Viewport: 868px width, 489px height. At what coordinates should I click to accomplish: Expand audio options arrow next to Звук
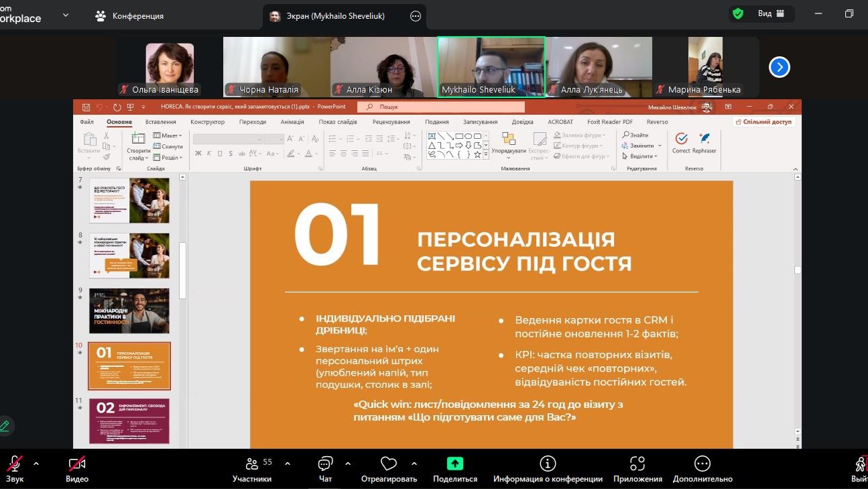pyautogui.click(x=36, y=464)
